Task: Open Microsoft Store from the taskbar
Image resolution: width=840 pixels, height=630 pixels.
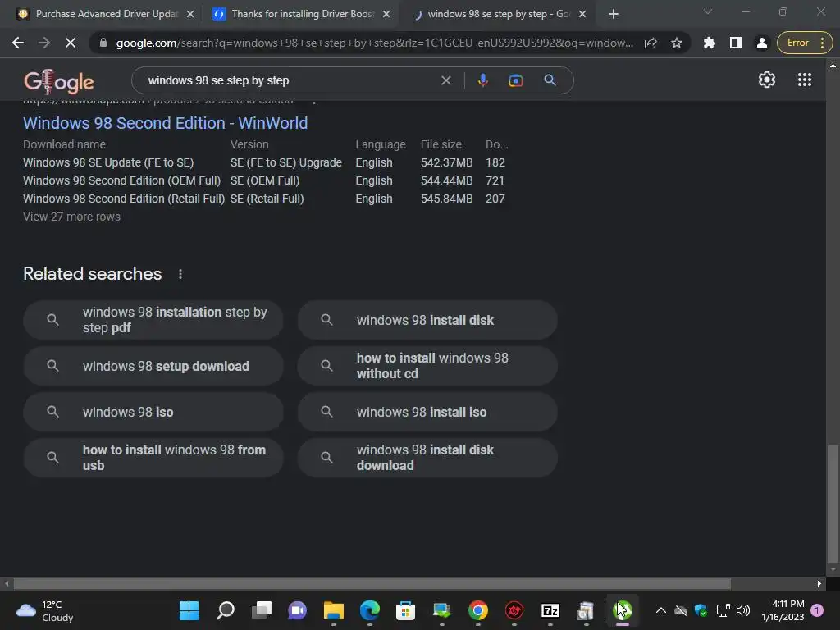Action: point(405,610)
